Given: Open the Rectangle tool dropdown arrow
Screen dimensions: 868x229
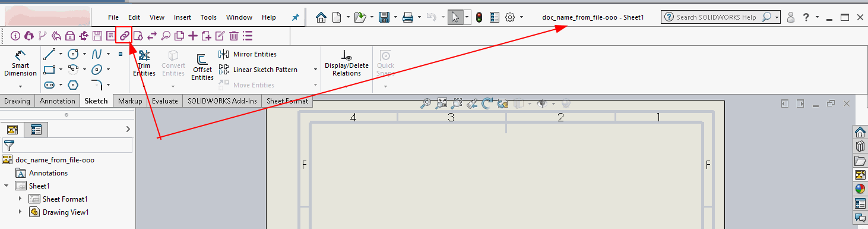Looking at the screenshot, I should point(61,70).
